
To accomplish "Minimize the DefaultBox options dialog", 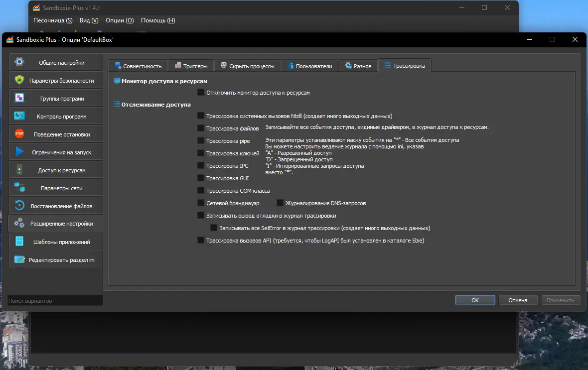I will (530, 39).
